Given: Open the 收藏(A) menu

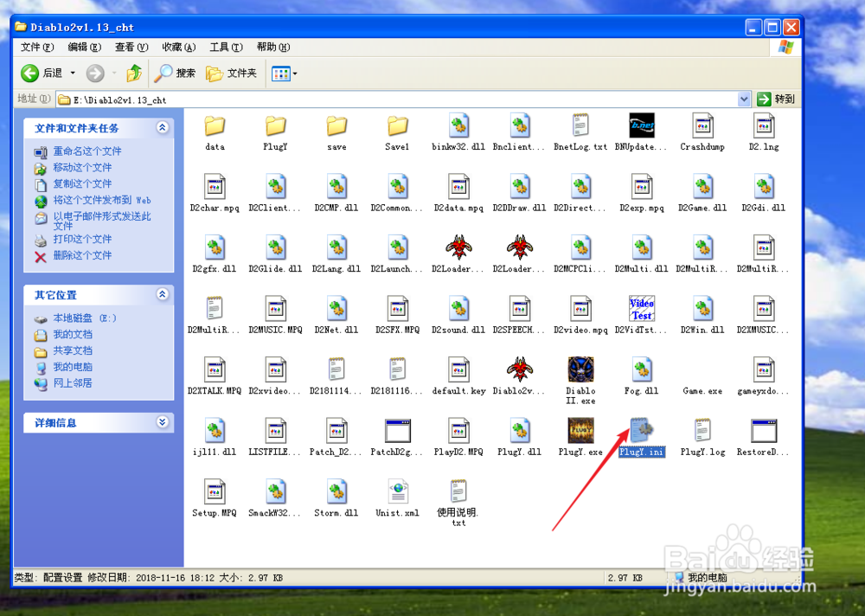Looking at the screenshot, I should tap(179, 47).
